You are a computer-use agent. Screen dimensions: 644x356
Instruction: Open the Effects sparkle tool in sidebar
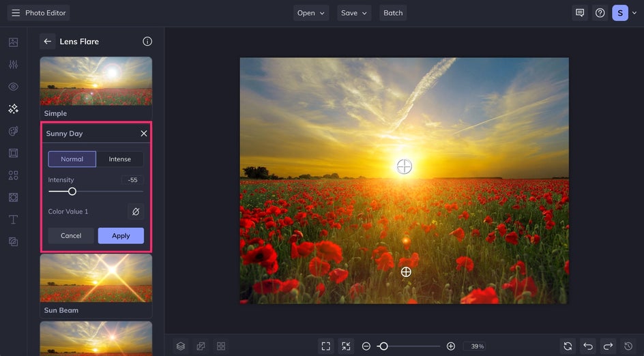13,108
